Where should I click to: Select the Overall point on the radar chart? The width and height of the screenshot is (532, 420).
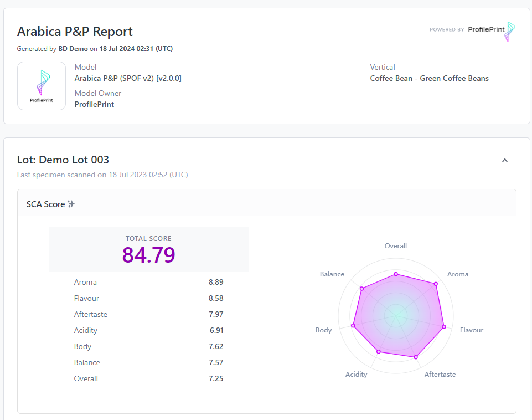pyautogui.click(x=396, y=274)
